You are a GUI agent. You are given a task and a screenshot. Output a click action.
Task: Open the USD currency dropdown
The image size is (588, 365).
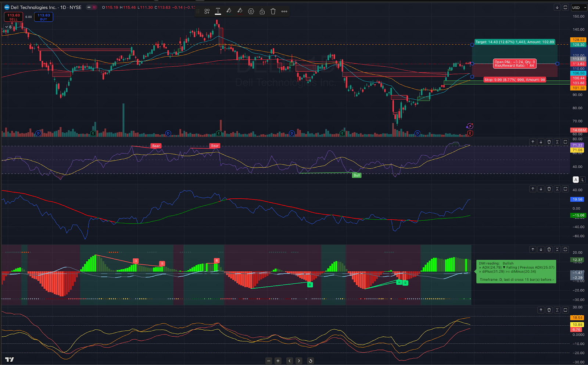[579, 7]
